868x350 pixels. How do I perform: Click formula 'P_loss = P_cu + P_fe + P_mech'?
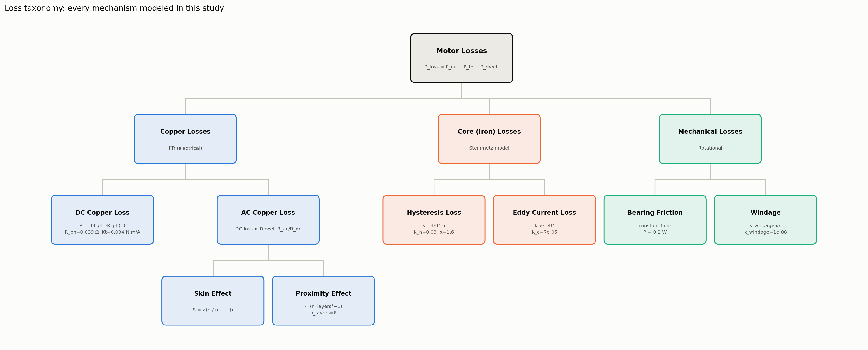click(x=461, y=67)
